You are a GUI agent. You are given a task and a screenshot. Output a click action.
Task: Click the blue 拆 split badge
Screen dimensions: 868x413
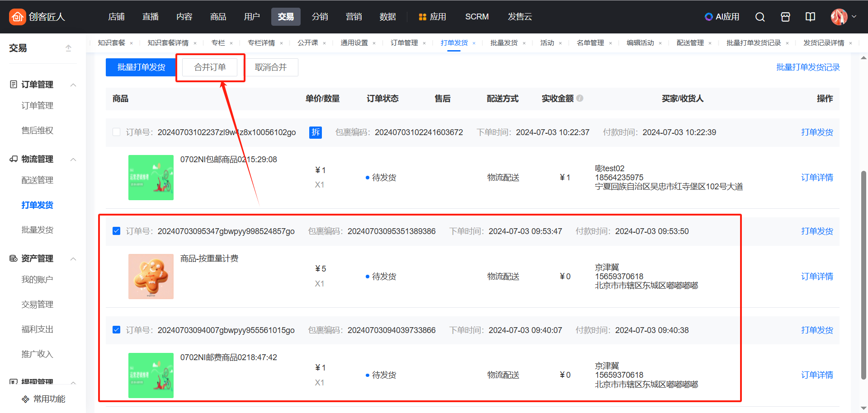click(x=315, y=132)
